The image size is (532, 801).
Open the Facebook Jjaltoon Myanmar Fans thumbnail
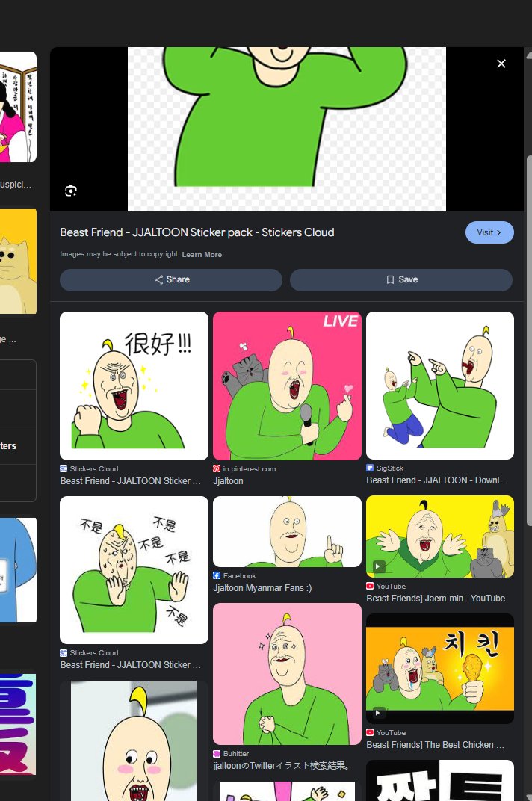[287, 532]
